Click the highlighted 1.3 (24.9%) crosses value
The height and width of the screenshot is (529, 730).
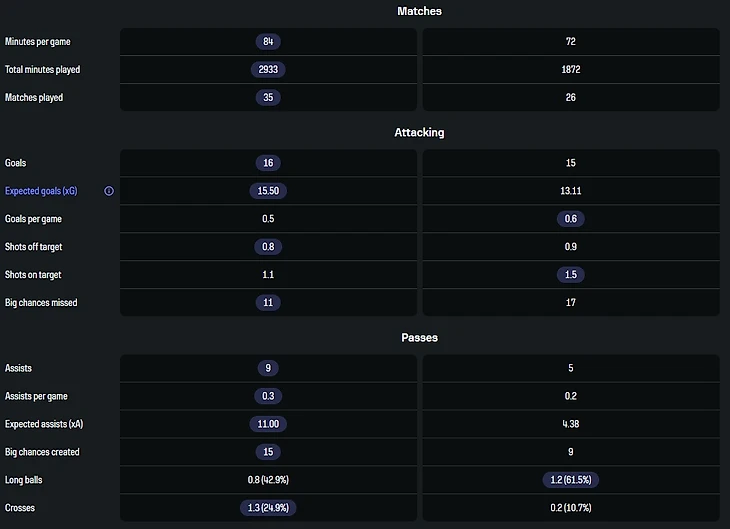268,508
